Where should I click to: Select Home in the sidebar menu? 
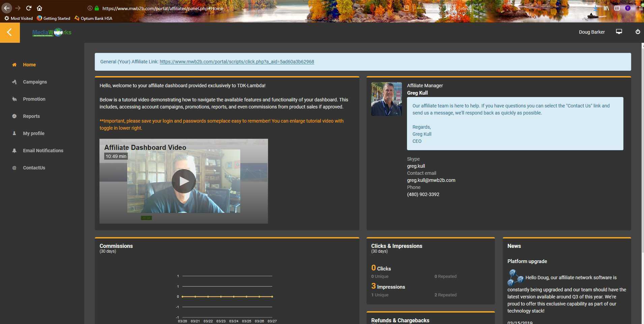pyautogui.click(x=29, y=65)
